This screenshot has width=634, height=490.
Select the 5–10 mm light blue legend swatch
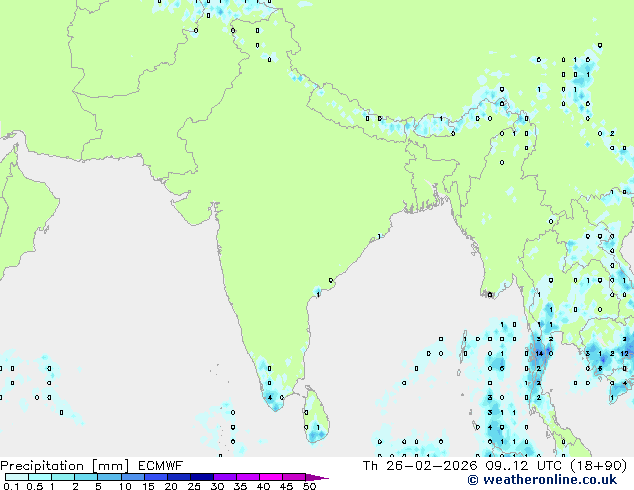(x=109, y=477)
